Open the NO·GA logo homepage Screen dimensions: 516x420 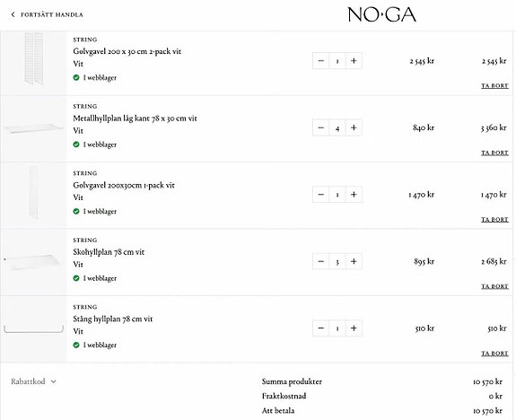(x=381, y=15)
